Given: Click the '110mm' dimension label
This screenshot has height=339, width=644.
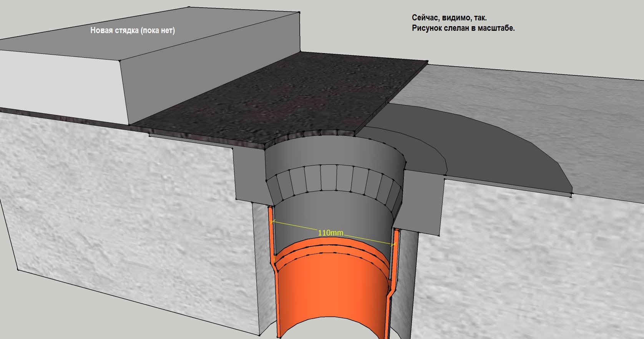Looking at the screenshot, I should [x=330, y=233].
